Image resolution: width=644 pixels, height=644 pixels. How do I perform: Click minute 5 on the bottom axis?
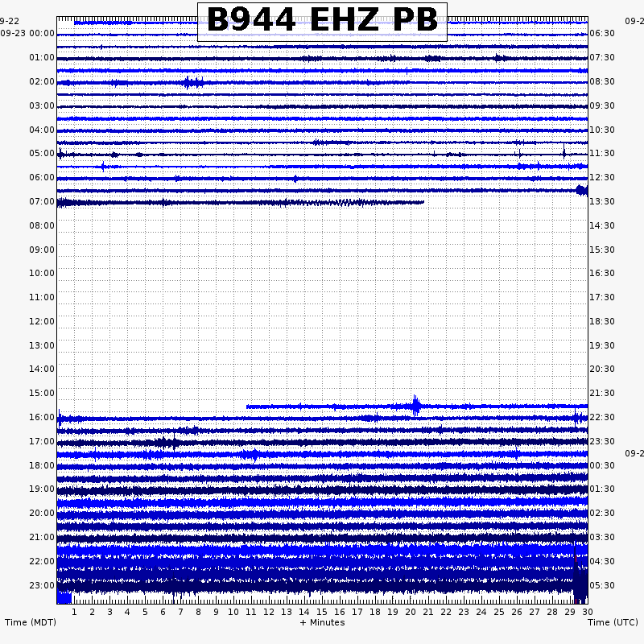pyautogui.click(x=145, y=612)
